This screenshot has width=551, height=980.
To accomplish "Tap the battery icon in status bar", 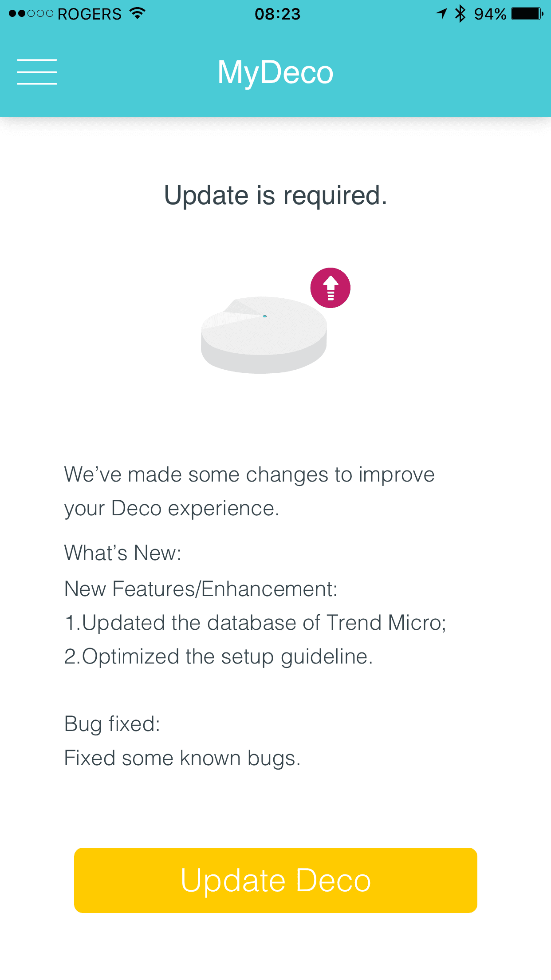I will coord(527,14).
